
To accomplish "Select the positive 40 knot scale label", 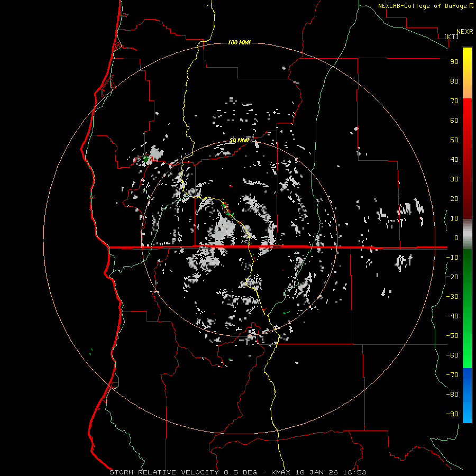I will (454, 160).
